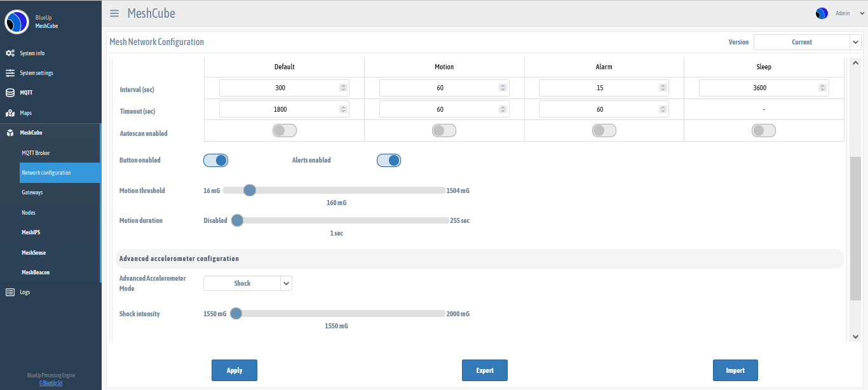This screenshot has height=390, width=868.
Task: Click the MQTT database icon
Action: (10, 93)
